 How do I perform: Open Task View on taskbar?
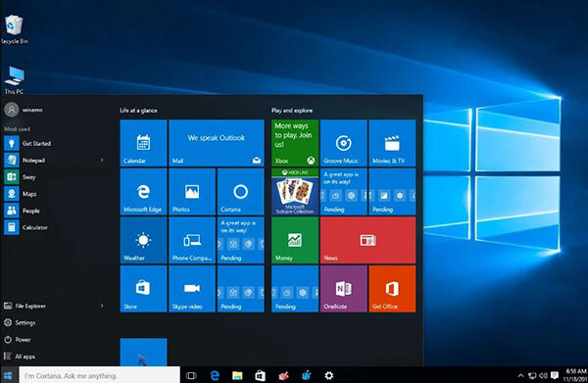[191, 375]
